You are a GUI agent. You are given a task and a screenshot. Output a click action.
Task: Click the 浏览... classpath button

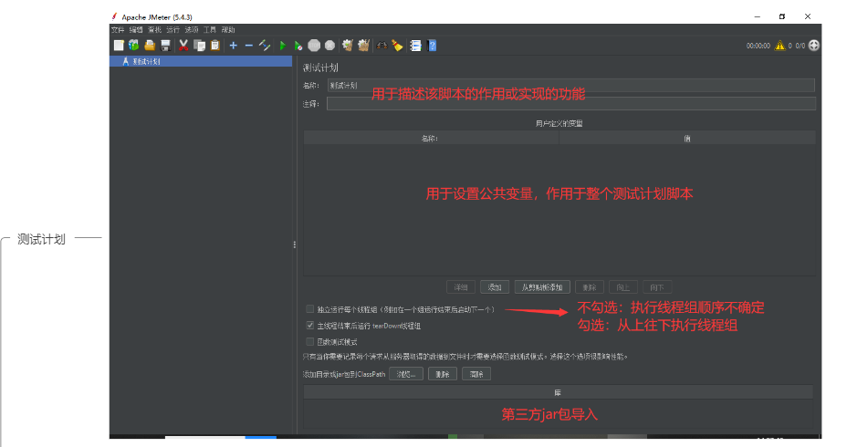(x=406, y=374)
